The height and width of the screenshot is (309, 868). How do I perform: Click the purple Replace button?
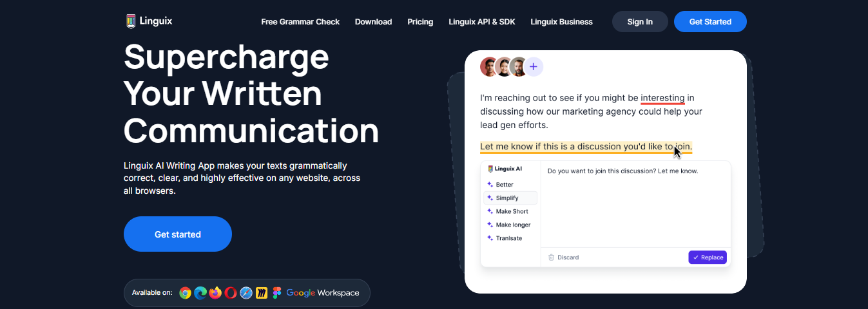click(x=708, y=257)
